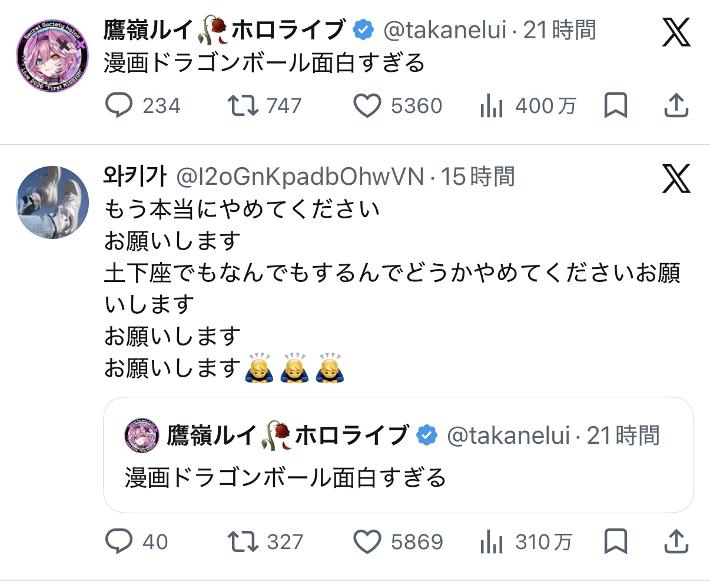Share the quote tweet by 와키가
Viewport: 710px width, 588px height.
point(676,542)
